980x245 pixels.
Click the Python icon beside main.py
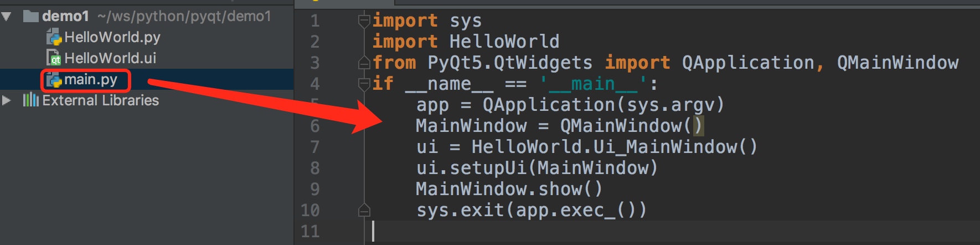point(54,80)
